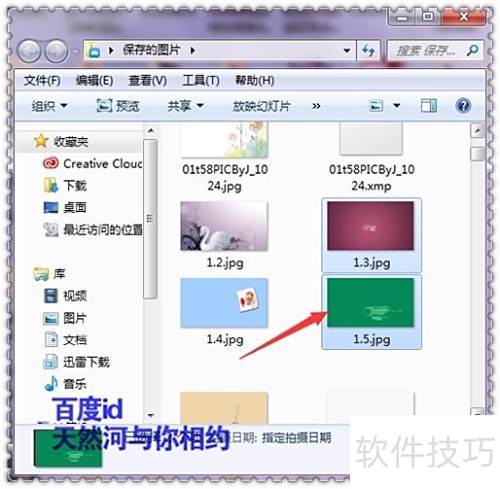The width and height of the screenshot is (500, 489).
Task: Expand arrow before 保存的图片 in address
Action: pos(111,51)
